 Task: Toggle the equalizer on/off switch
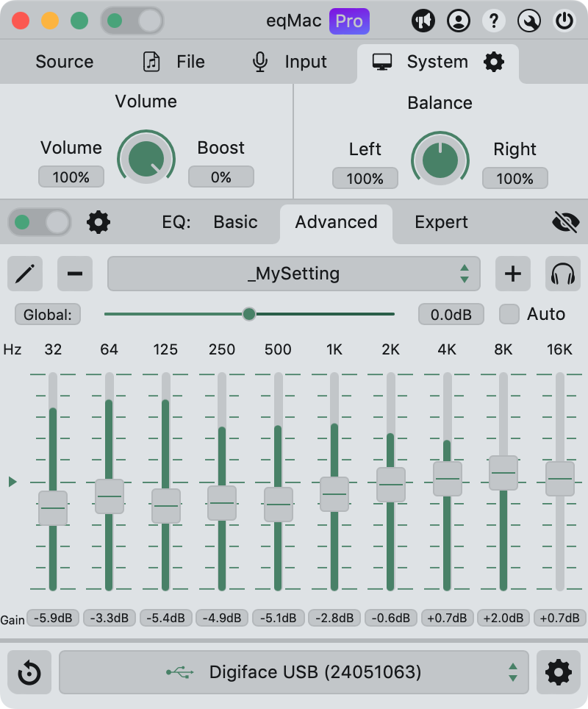click(40, 222)
